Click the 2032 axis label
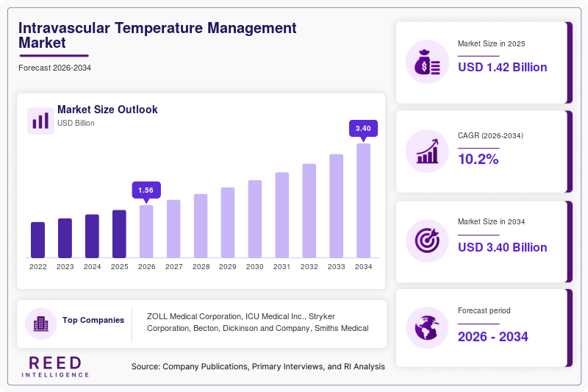 tap(309, 267)
